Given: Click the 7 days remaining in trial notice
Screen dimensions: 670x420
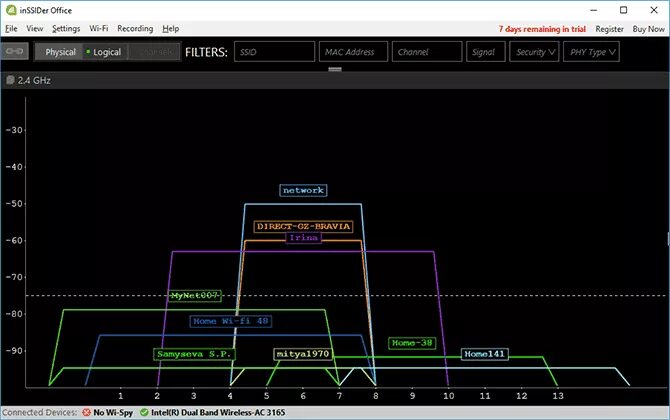Looking at the screenshot, I should pyautogui.click(x=542, y=29).
